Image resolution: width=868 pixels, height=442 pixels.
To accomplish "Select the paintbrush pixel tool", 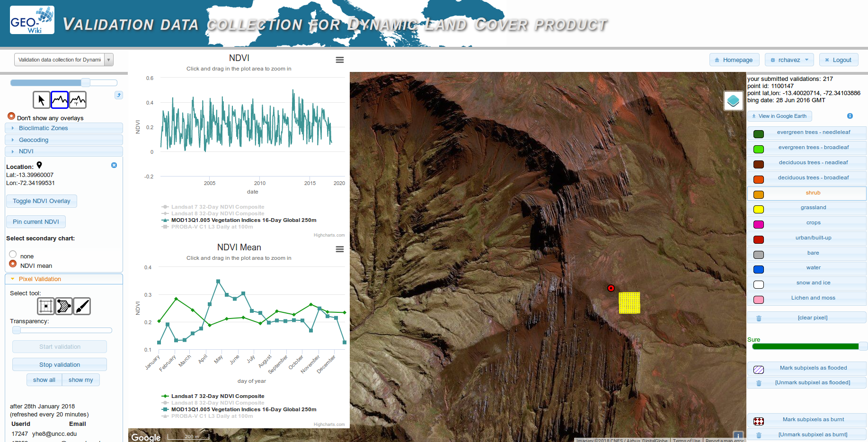I will pyautogui.click(x=82, y=306).
